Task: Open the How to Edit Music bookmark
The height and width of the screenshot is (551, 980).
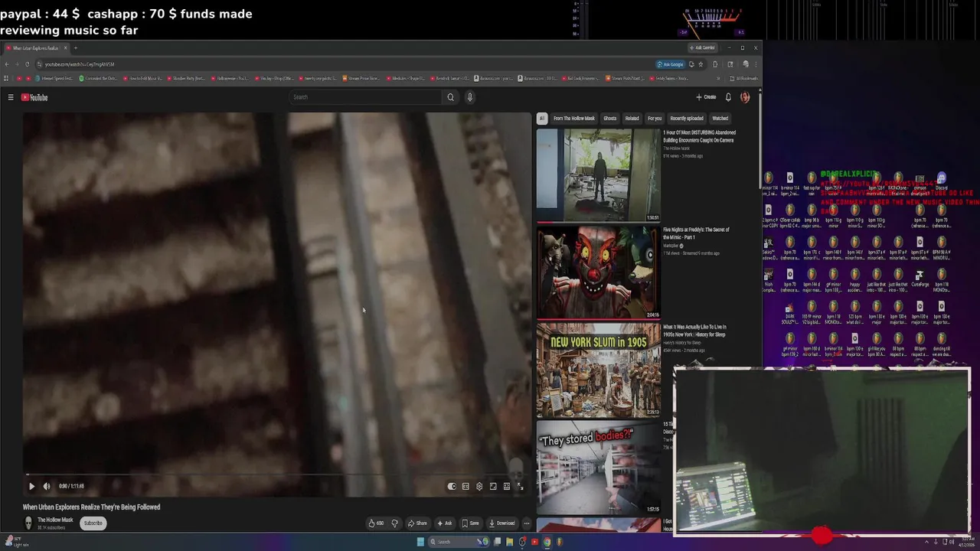Action: [142, 78]
